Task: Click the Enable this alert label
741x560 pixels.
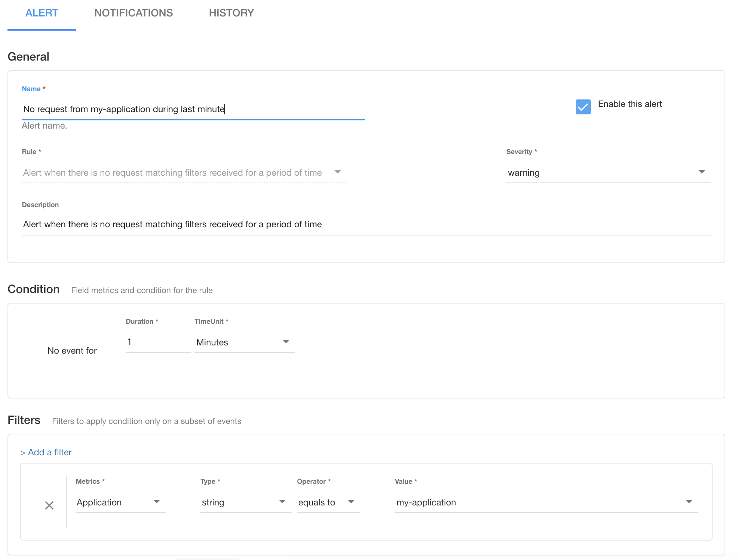Action: (630, 104)
